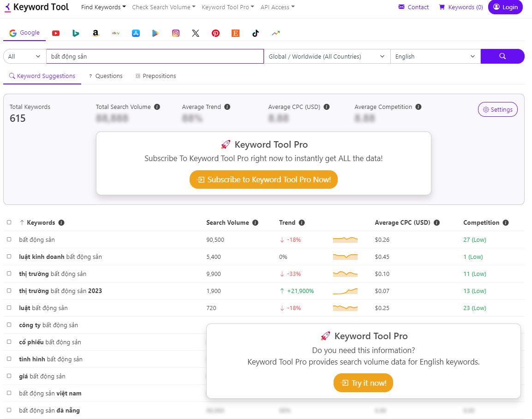532x419 pixels.
Task: Click the +21,900% trend value
Action: point(297,291)
